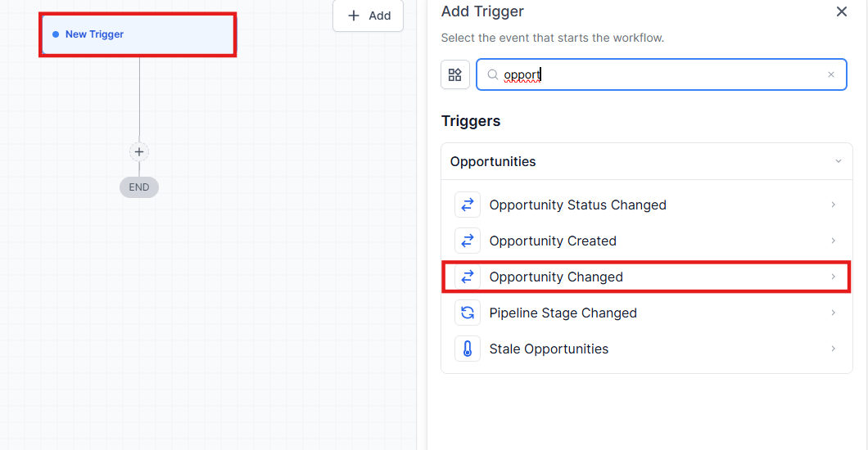
Task: Click the Opportunity Changed arrows icon
Action: click(468, 277)
